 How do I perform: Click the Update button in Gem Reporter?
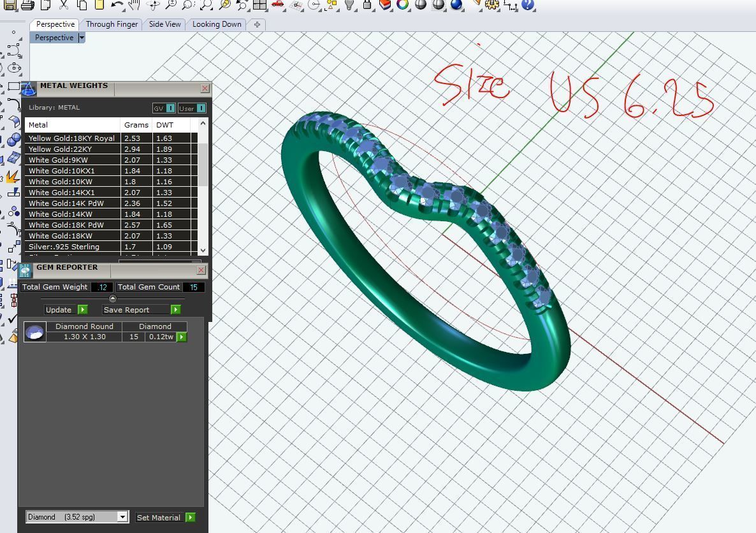point(66,310)
